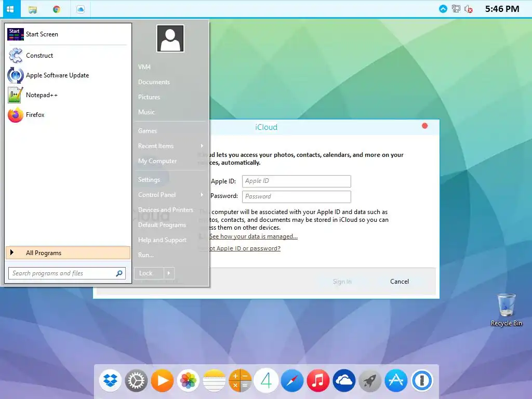Launch the Launchpad rocket icon
The width and height of the screenshot is (532, 399).
click(x=370, y=380)
